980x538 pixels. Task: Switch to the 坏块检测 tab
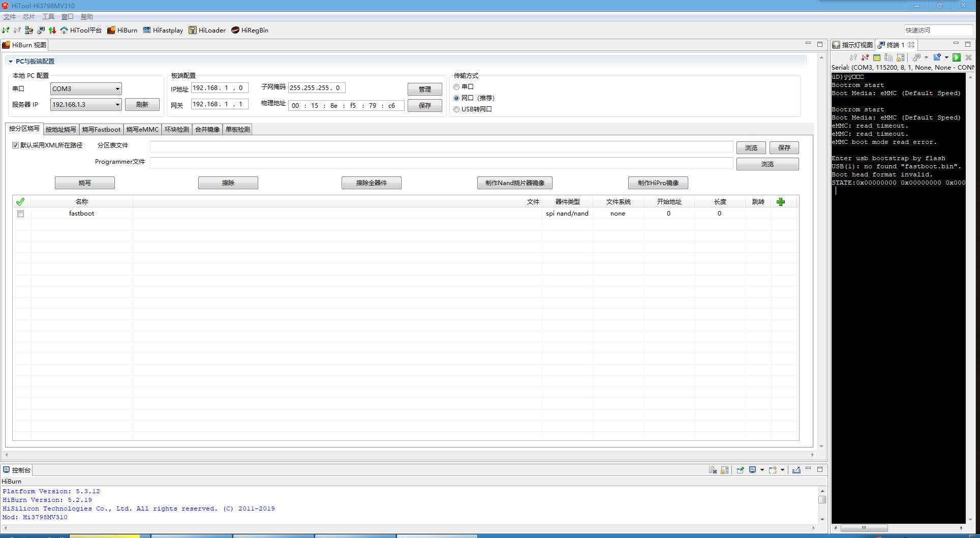point(177,130)
